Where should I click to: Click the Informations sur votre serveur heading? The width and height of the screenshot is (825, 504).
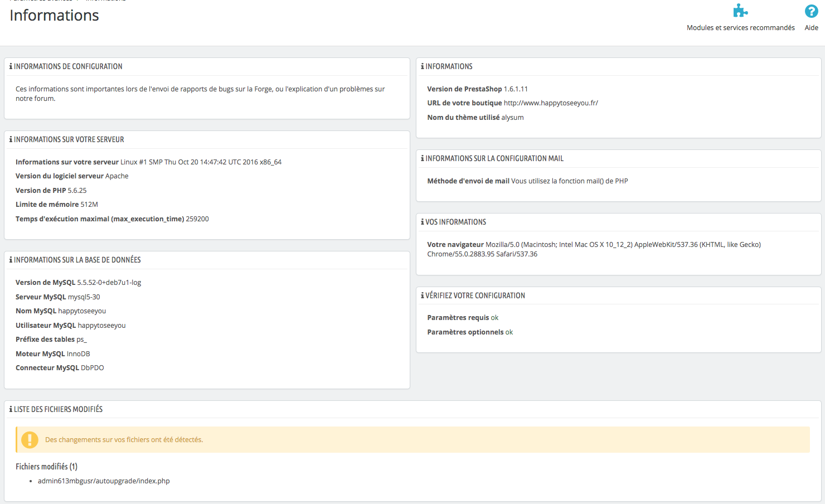pyautogui.click(x=69, y=139)
